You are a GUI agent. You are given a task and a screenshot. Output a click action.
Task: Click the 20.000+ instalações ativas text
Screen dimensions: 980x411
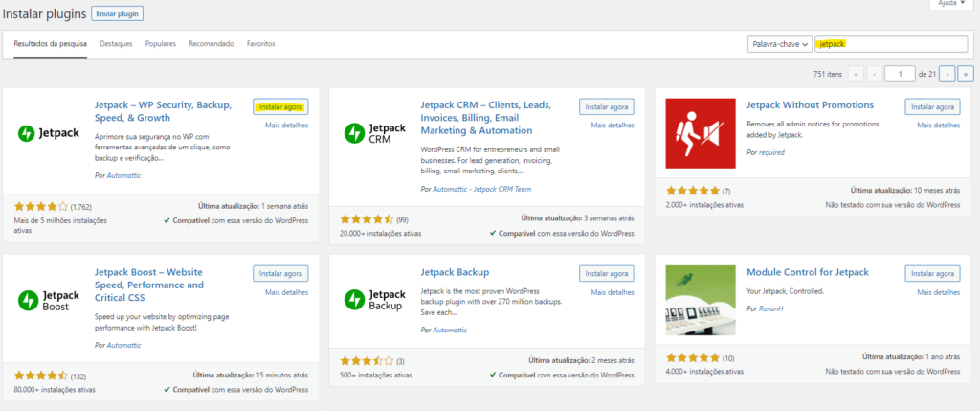click(x=381, y=234)
